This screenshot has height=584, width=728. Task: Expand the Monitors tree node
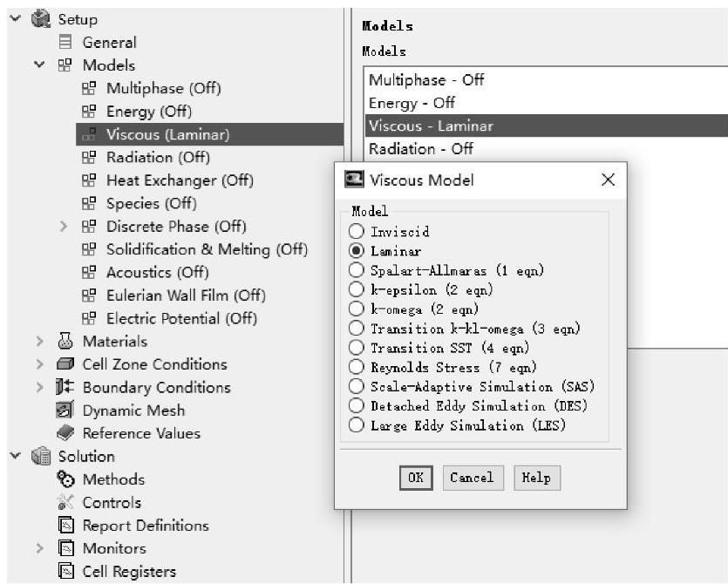coord(40,548)
